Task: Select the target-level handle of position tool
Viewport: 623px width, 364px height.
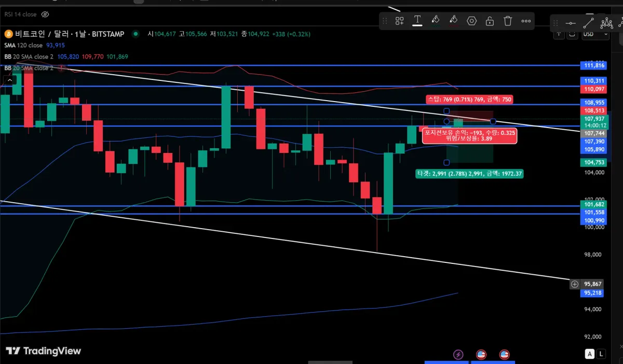Action: click(446, 162)
